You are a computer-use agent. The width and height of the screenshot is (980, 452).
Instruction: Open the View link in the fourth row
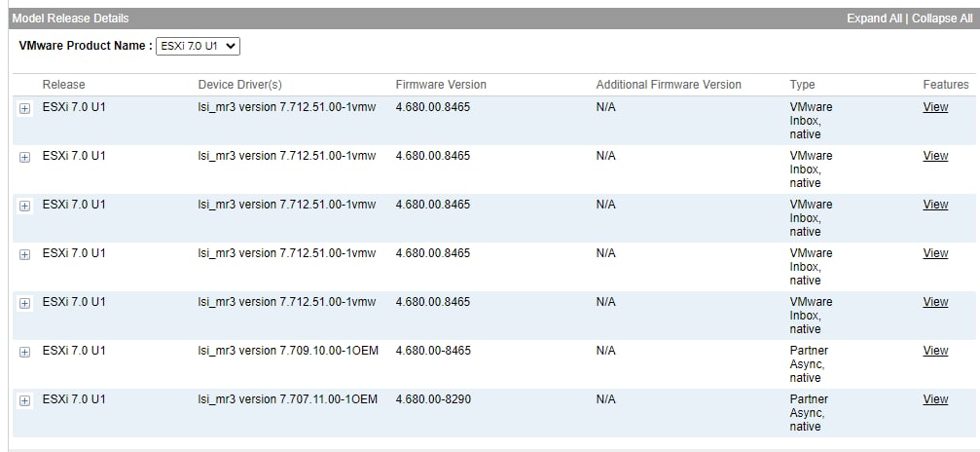point(935,253)
